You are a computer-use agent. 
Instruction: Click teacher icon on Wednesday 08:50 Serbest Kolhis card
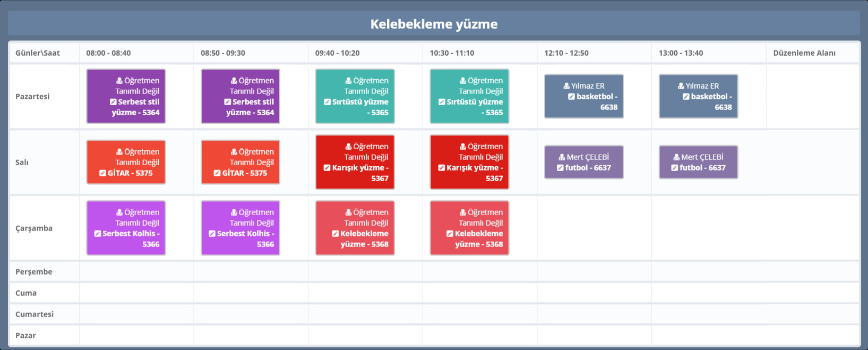234,212
